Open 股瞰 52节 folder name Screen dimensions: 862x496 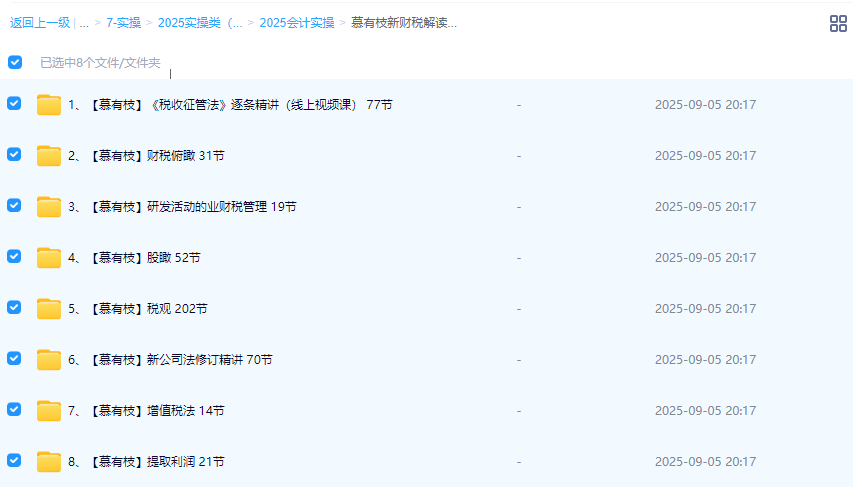pyautogui.click(x=134, y=257)
